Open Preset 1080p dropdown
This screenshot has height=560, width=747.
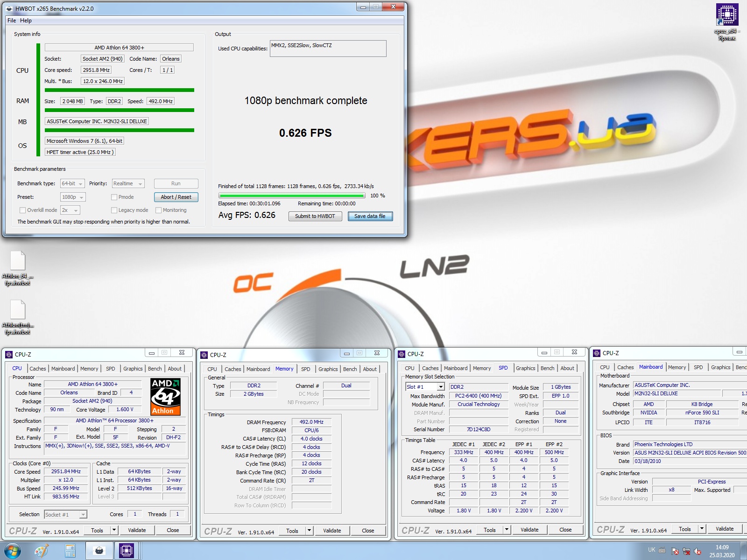click(x=73, y=197)
